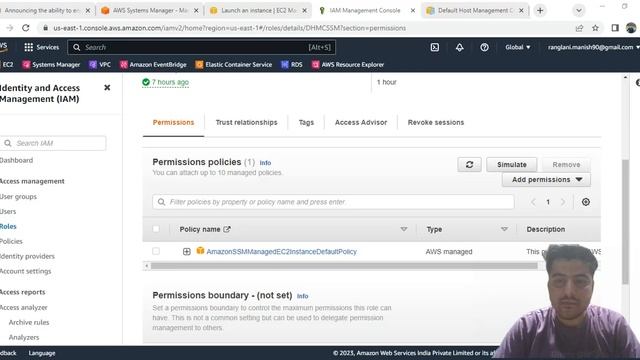Viewport: 640px width, 360px height.
Task: Click the Remove button
Action: pyautogui.click(x=566, y=164)
